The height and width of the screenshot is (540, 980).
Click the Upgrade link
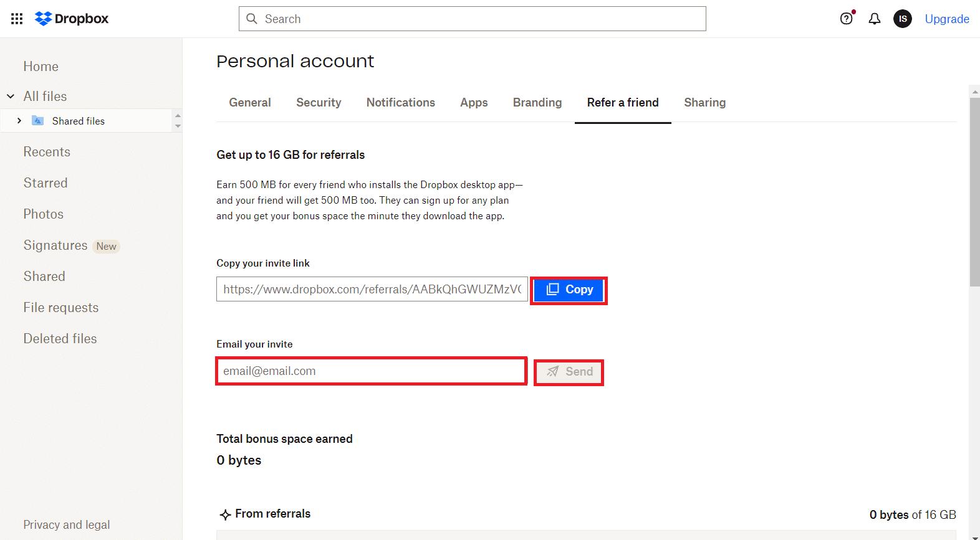947,19
